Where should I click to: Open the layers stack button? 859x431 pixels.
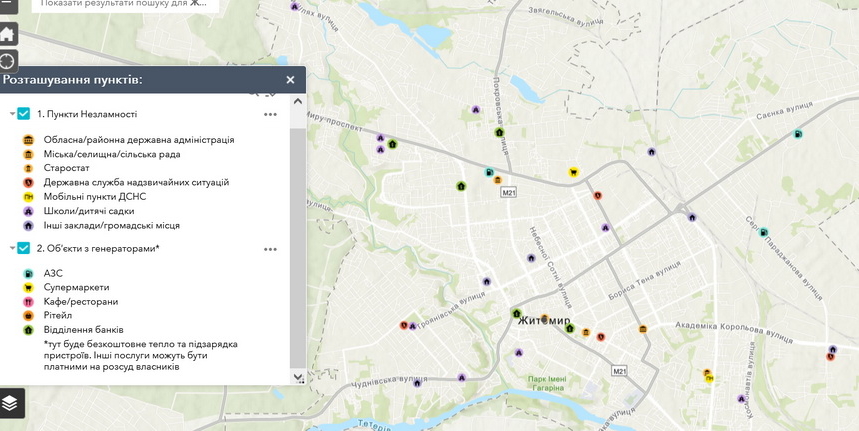[x=11, y=403]
